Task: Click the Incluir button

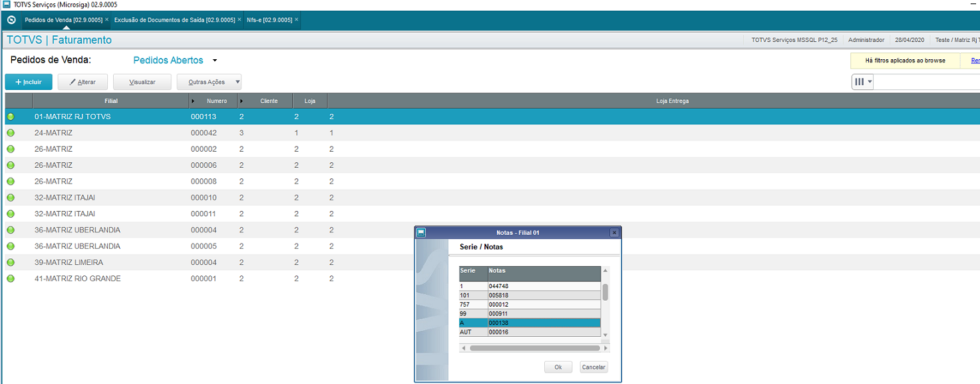Action: pos(29,82)
